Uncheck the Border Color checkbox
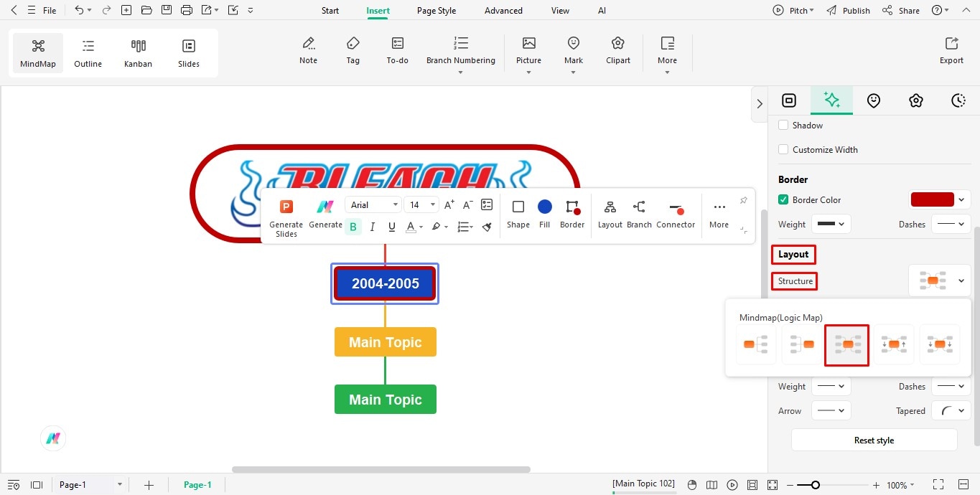The image size is (980, 495). pyautogui.click(x=783, y=199)
